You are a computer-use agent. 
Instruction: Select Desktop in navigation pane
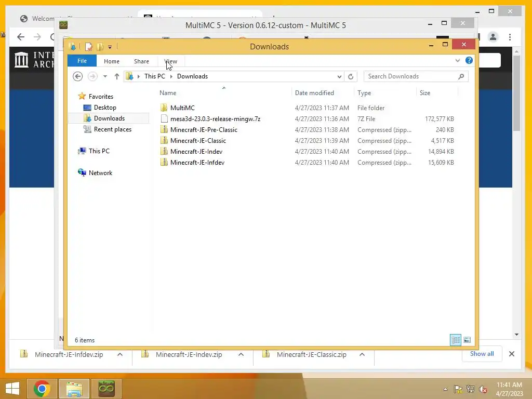click(x=105, y=108)
